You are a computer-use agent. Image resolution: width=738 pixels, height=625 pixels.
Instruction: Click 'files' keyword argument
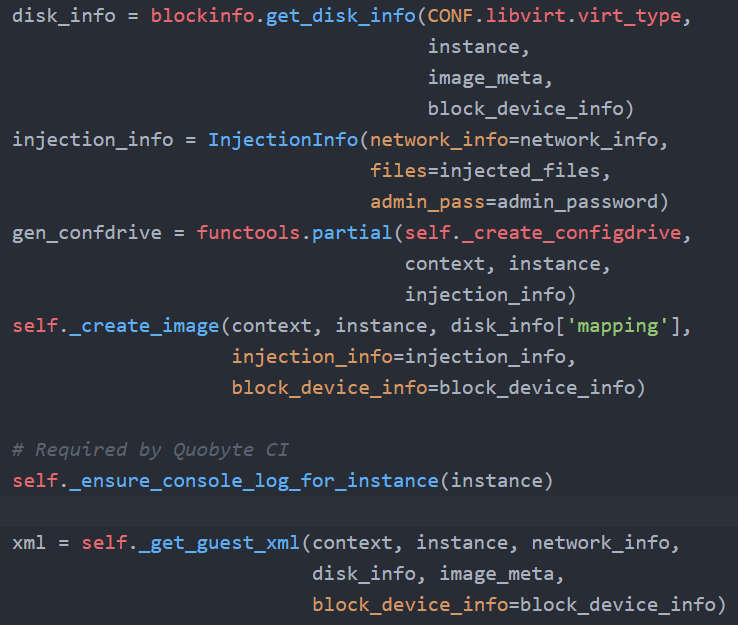pyautogui.click(x=399, y=171)
